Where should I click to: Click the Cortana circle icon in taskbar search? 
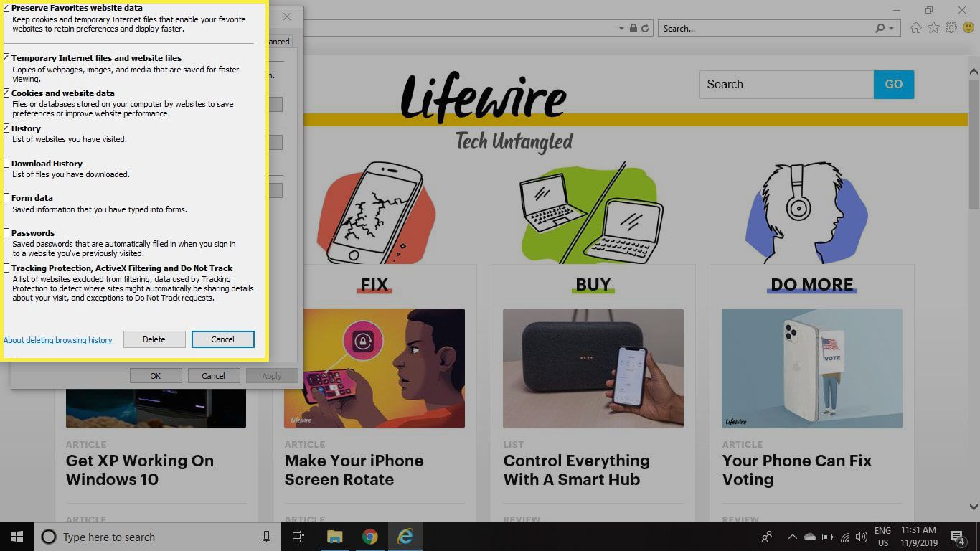[49, 537]
